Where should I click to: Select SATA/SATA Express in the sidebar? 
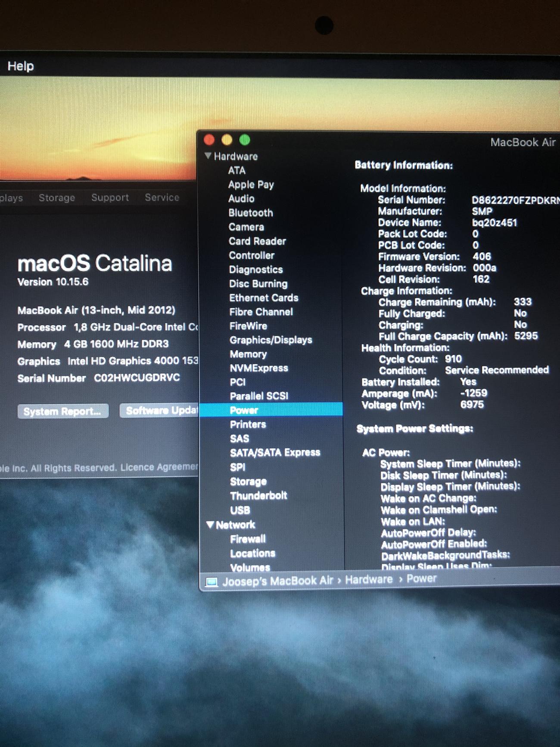[275, 453]
